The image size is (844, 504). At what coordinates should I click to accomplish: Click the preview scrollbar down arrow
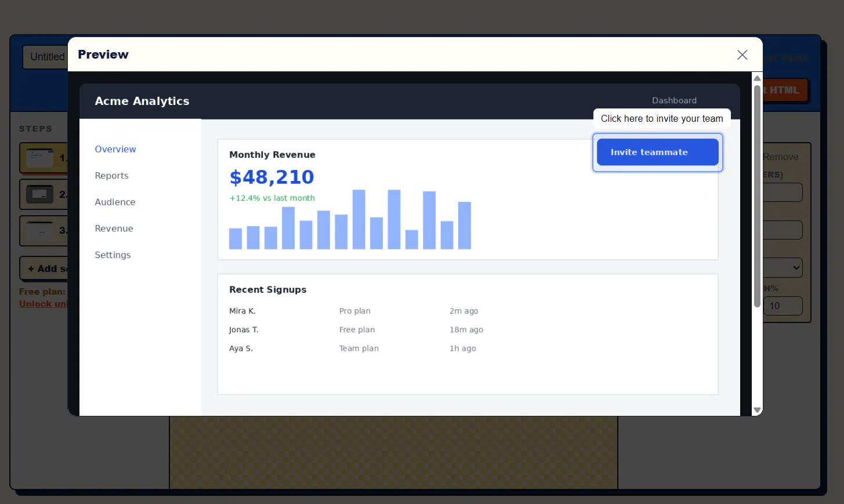pyautogui.click(x=757, y=410)
